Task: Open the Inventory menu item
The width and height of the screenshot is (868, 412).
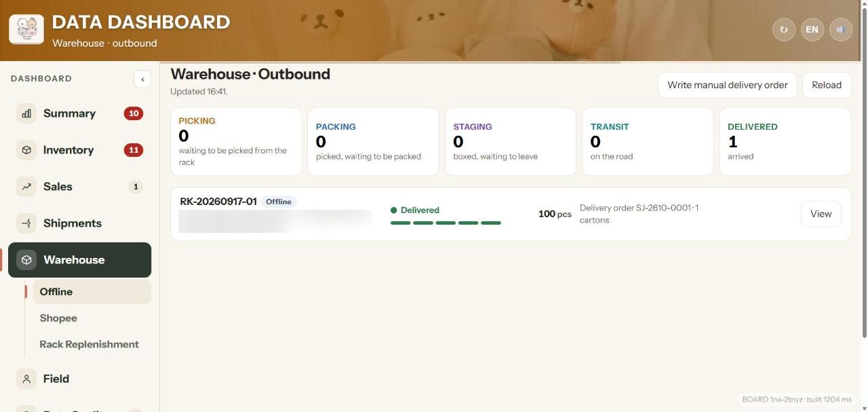Action: click(x=79, y=150)
